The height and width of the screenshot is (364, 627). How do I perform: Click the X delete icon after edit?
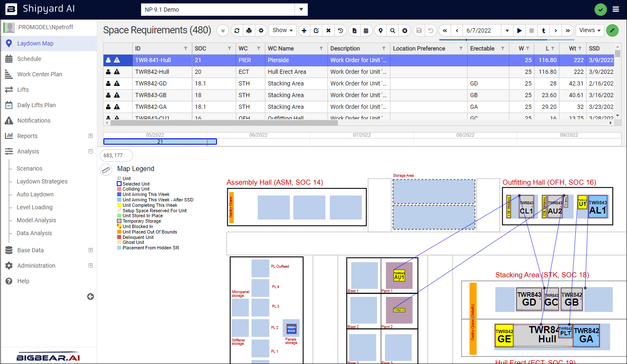click(x=328, y=30)
